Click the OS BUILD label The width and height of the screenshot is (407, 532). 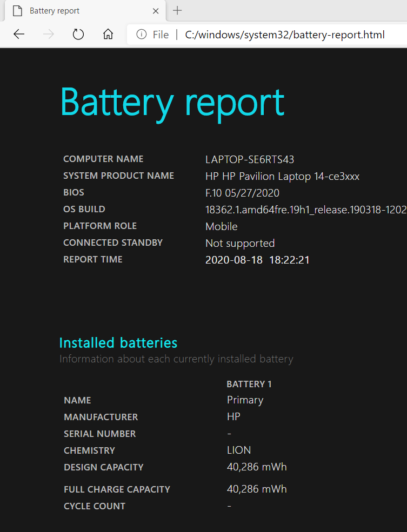[84, 209]
